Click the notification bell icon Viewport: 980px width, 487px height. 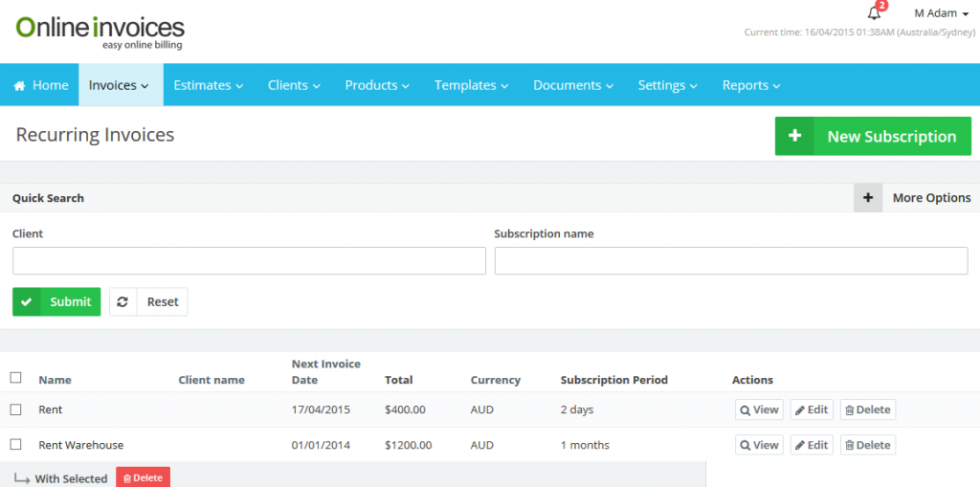(874, 13)
